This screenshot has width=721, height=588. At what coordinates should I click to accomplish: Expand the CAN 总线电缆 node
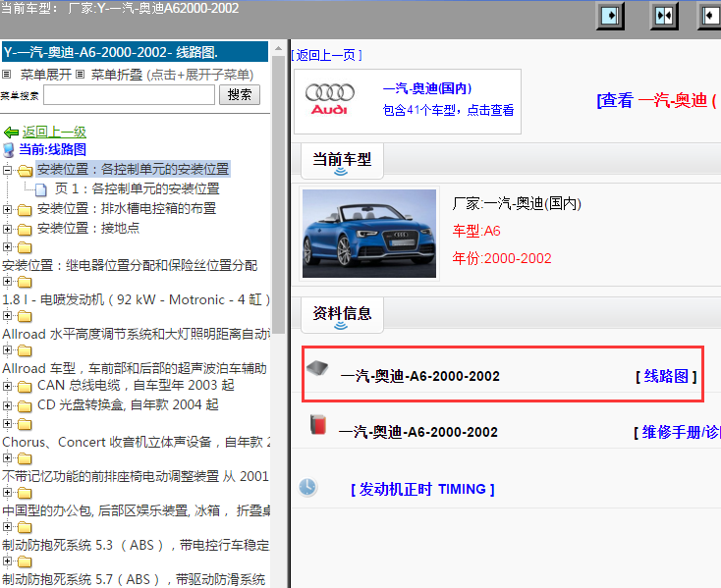pyautogui.click(x=7, y=386)
